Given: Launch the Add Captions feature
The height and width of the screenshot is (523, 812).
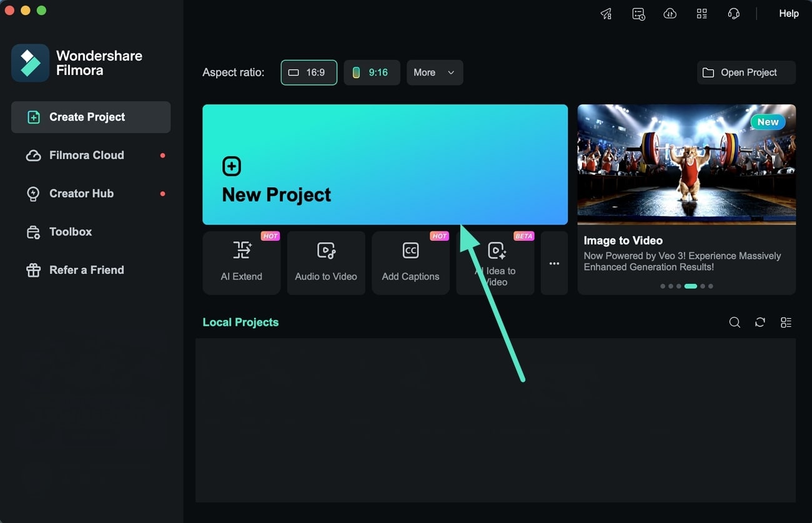Looking at the screenshot, I should (410, 263).
